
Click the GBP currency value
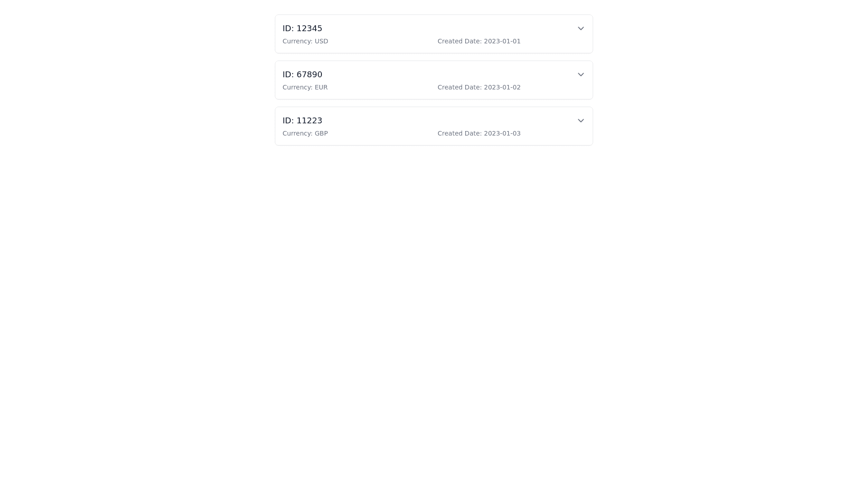point(321,133)
